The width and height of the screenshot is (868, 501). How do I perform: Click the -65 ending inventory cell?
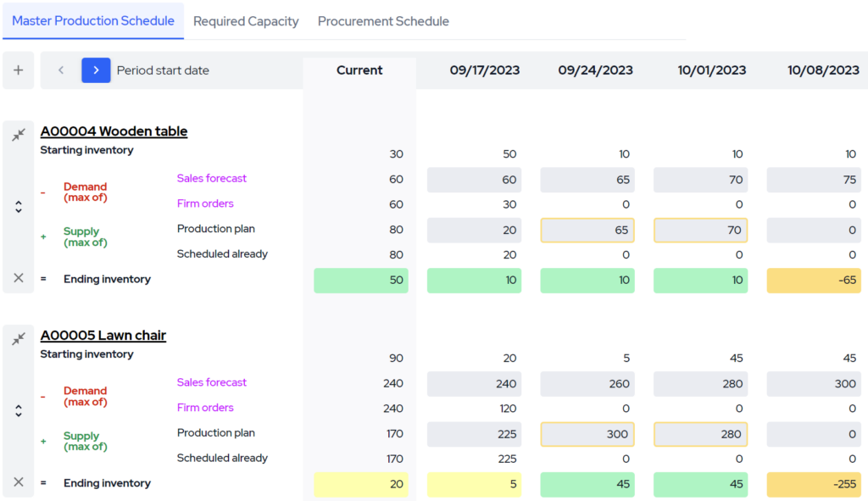813,279
